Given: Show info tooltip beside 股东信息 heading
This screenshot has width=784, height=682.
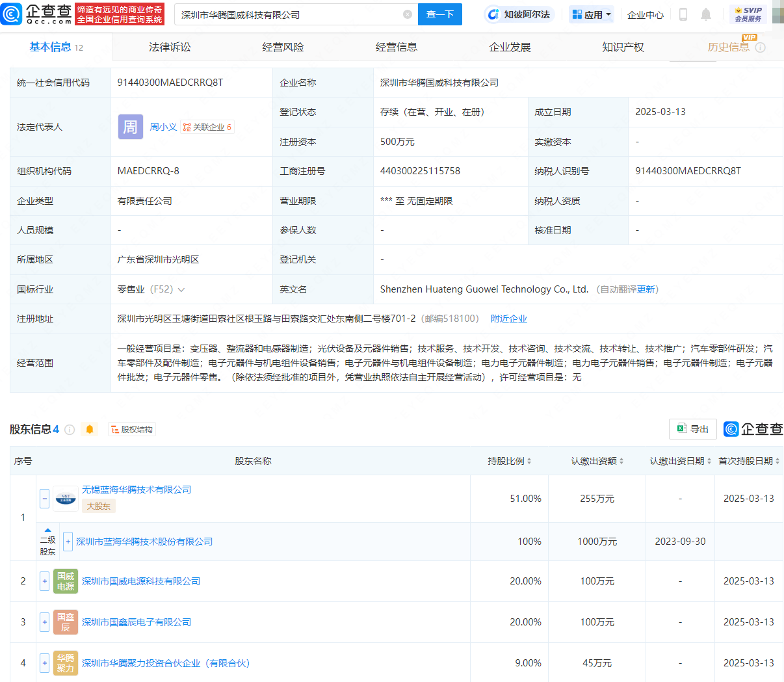Looking at the screenshot, I should 70,430.
